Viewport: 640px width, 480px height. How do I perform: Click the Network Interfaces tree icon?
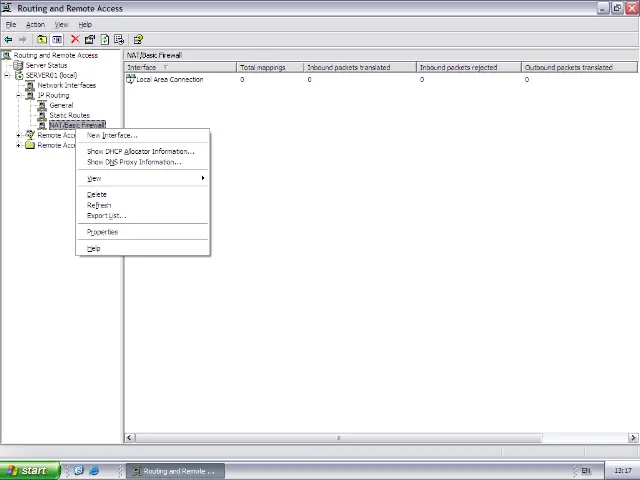30,85
